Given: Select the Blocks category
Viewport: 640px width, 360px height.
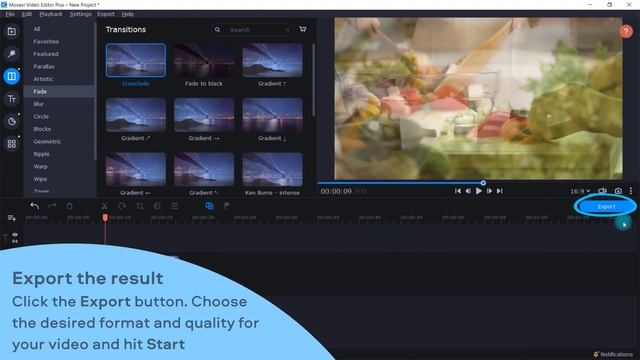Looking at the screenshot, I should (42, 129).
